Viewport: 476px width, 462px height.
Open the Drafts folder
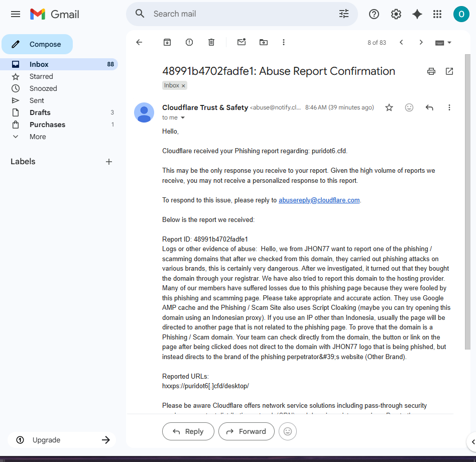point(59,112)
